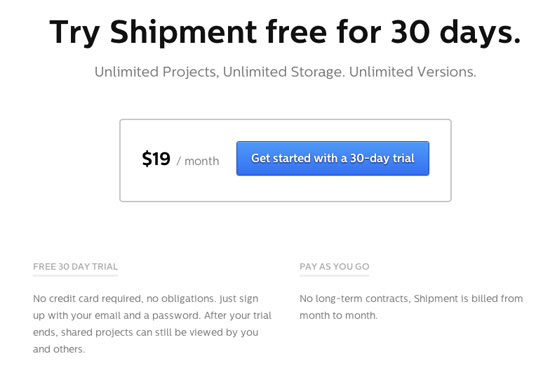Click the word free in the headline
The height and width of the screenshot is (368, 550).
[296, 33]
